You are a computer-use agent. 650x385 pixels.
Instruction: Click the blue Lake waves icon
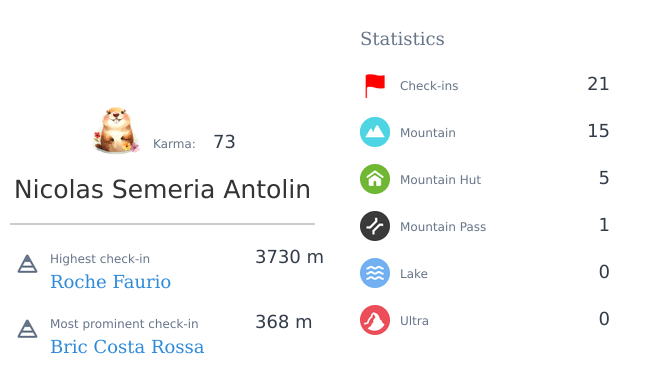click(375, 273)
